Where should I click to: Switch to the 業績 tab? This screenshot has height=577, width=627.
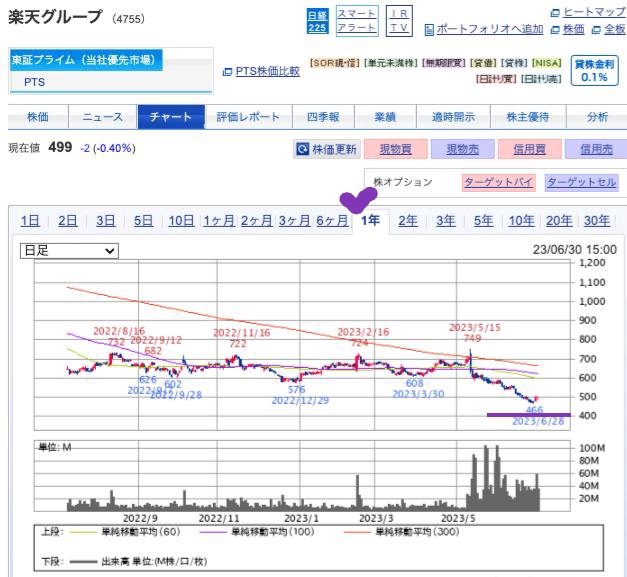(385, 117)
